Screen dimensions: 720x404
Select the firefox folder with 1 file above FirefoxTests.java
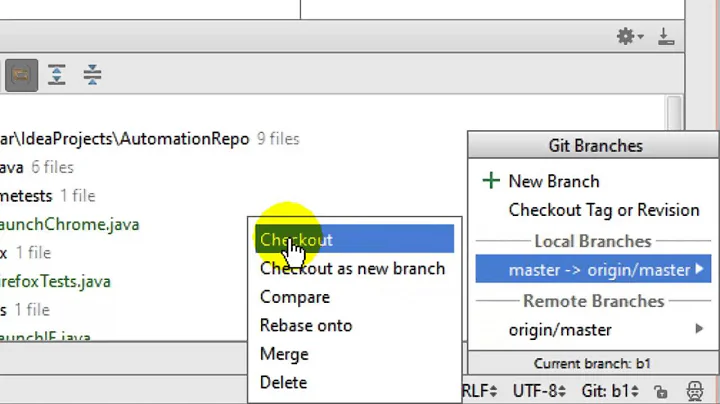point(26,253)
